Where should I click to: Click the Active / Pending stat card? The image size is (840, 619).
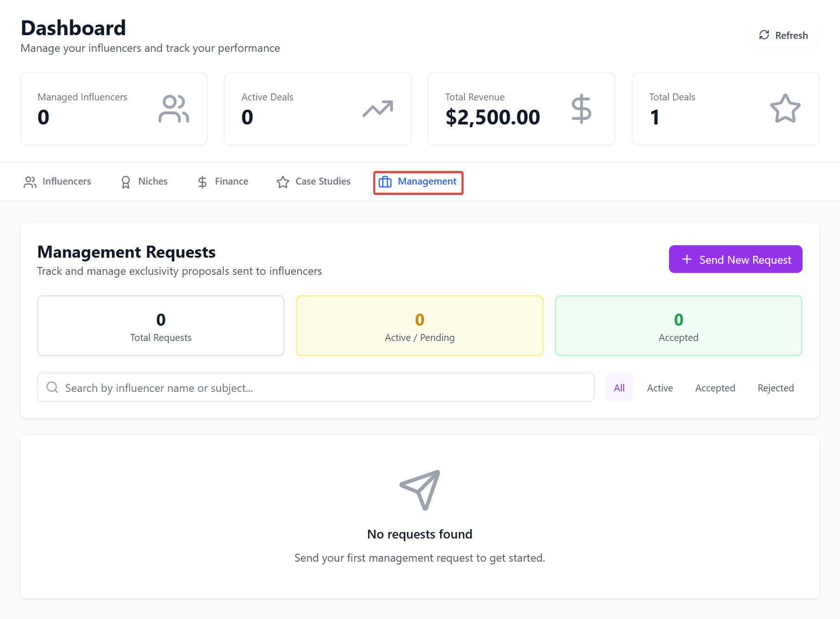tap(420, 326)
